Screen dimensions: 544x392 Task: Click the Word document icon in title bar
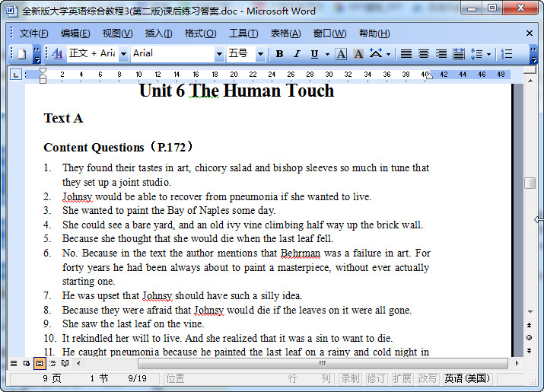[x=11, y=11]
